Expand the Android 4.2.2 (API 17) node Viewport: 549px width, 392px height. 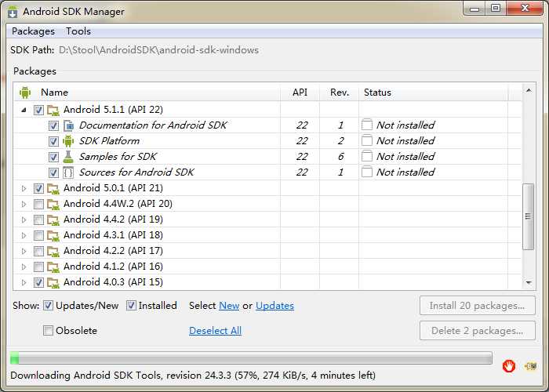click(x=24, y=251)
